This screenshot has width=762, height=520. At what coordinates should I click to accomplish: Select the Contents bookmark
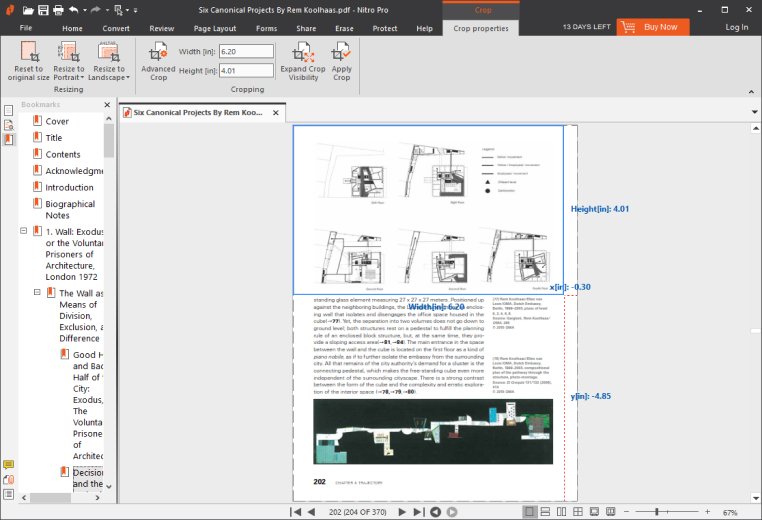(63, 154)
